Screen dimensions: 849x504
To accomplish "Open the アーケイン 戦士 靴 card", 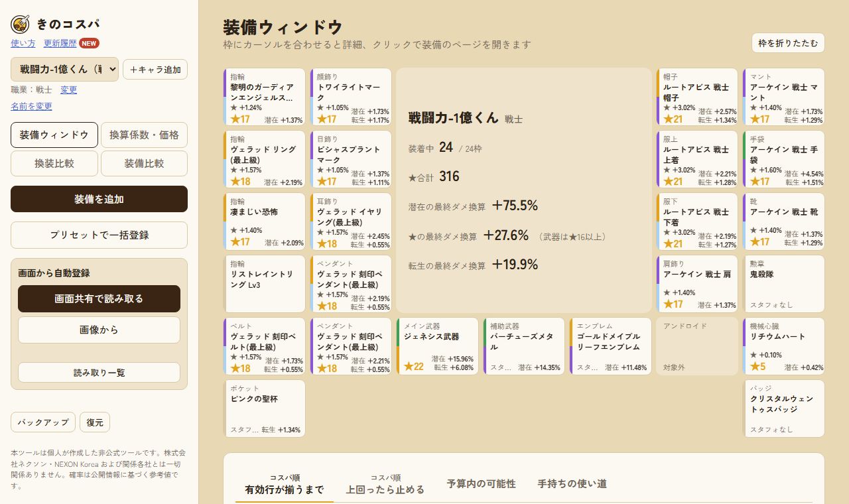I will click(784, 221).
